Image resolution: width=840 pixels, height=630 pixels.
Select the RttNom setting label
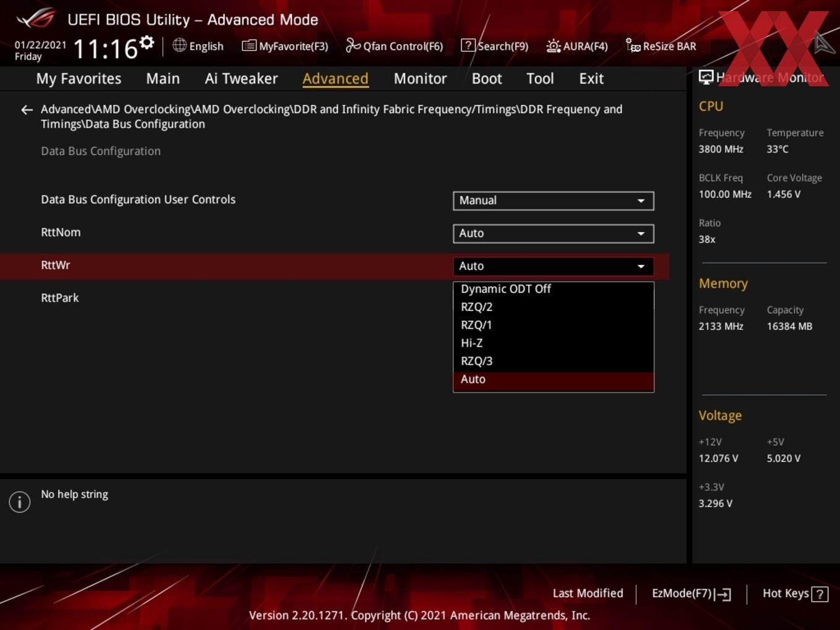[61, 233]
